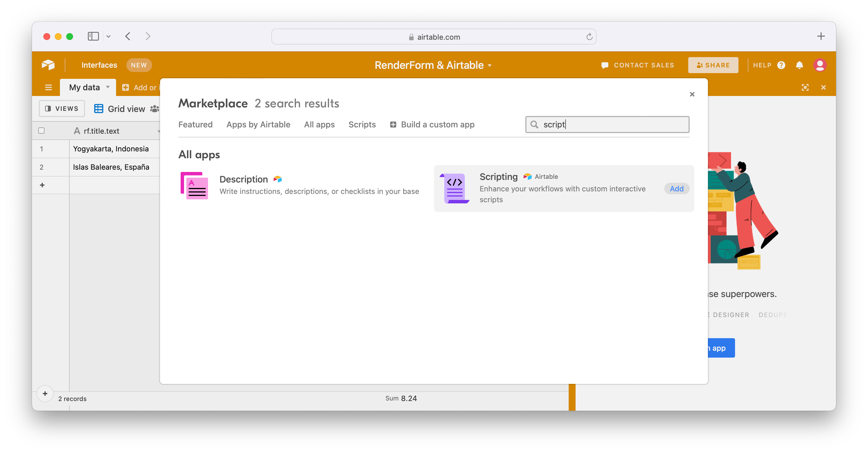Click the Scripting app title
Viewport: 868px width, 453px height.
[498, 177]
